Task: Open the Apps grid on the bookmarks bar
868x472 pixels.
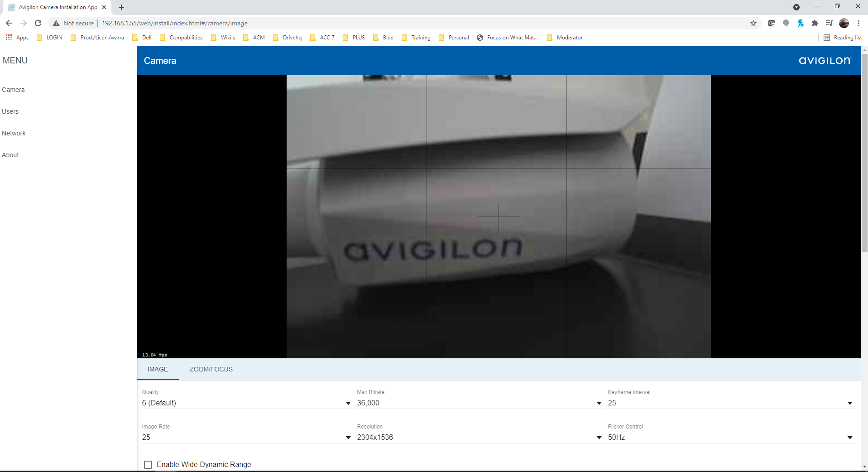Action: pyautogui.click(x=9, y=38)
